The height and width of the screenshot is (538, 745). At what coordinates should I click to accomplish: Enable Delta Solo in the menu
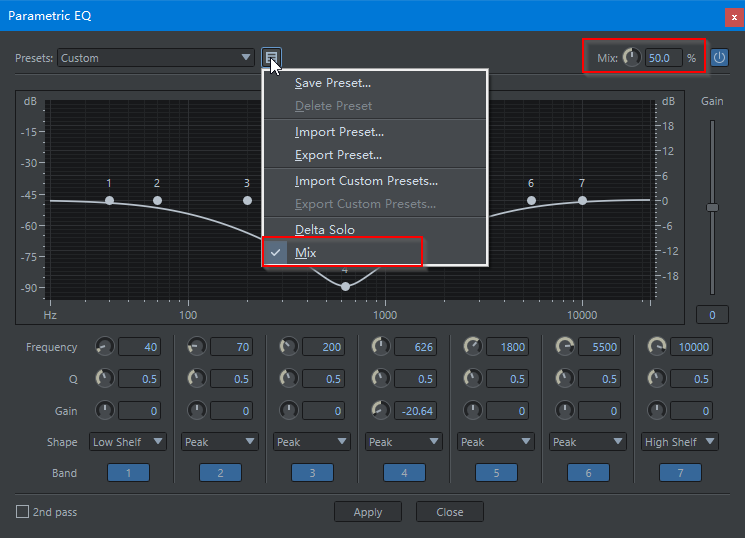click(x=375, y=230)
